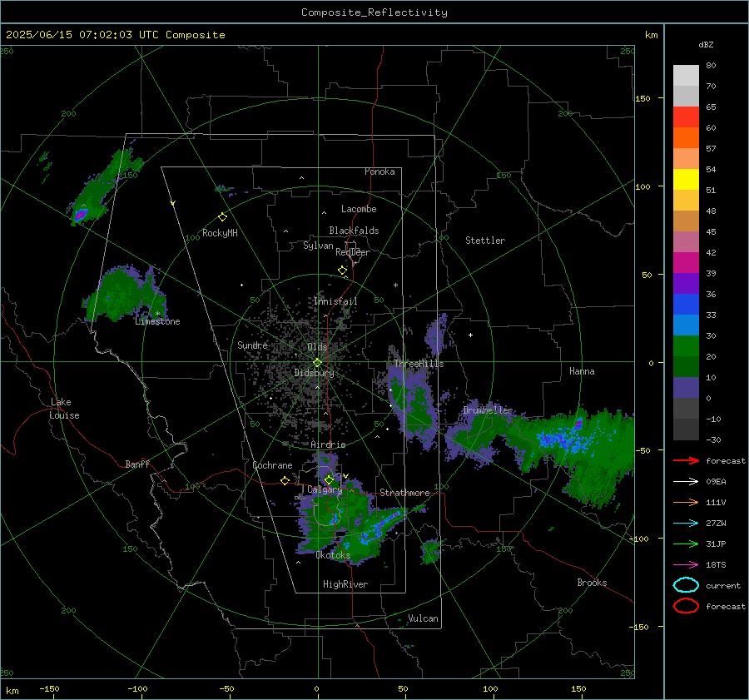Click the dBZ legend heading

(x=706, y=45)
